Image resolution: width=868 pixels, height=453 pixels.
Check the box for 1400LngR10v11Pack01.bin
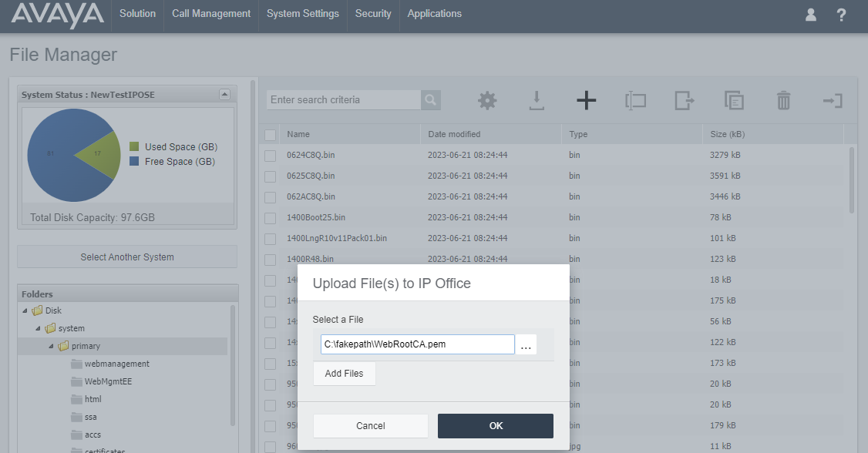pos(270,239)
